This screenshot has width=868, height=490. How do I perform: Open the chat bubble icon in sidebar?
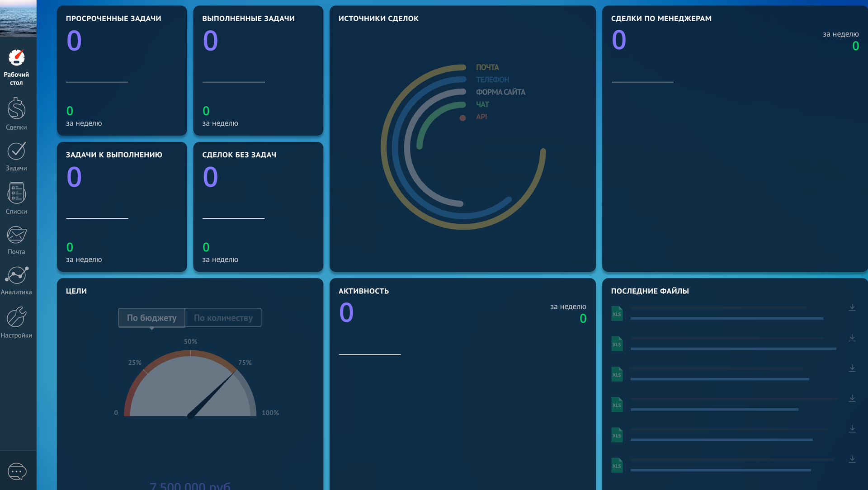click(x=17, y=471)
